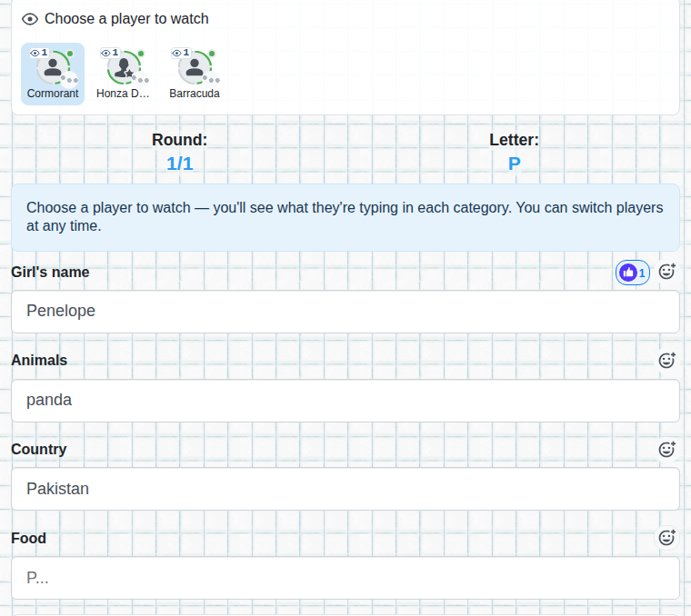Click the Pakistan answer field
Viewport: 691px width, 616px height.
point(345,489)
